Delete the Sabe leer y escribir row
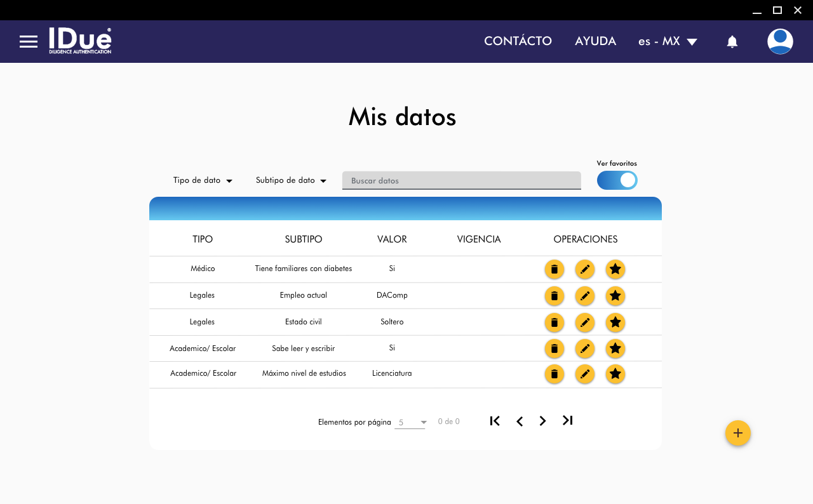The image size is (813, 504). 554,348
